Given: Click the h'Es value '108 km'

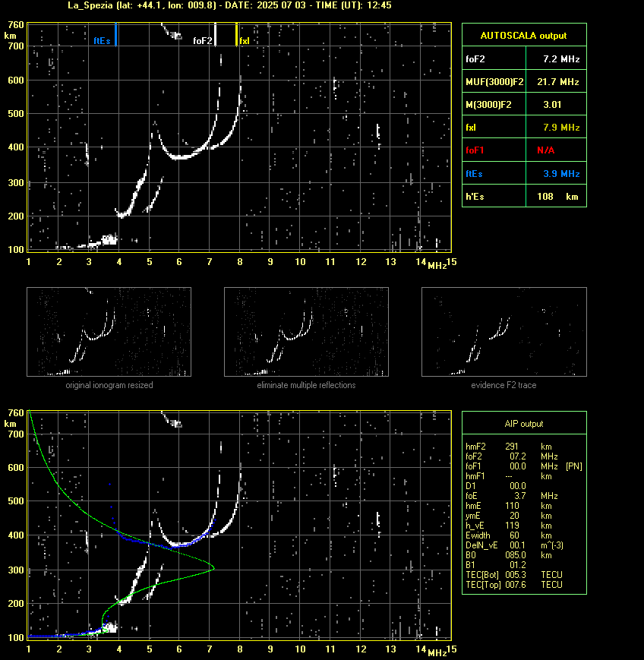Looking at the screenshot, I should [x=557, y=197].
